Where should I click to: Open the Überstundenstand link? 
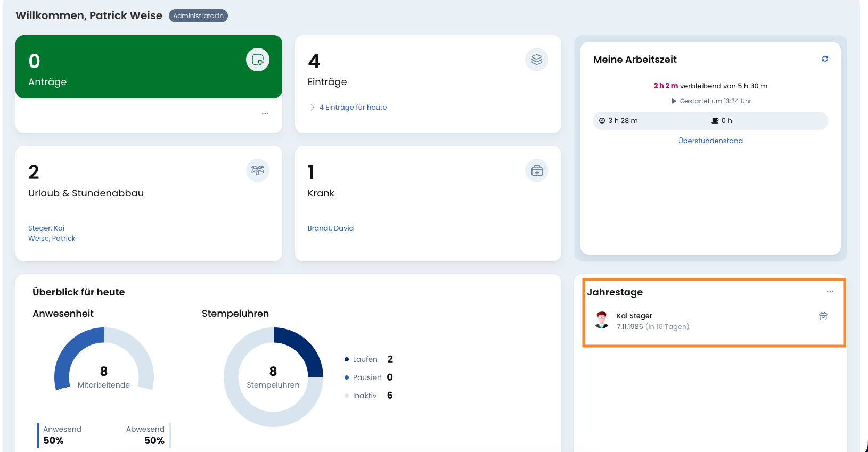pyautogui.click(x=710, y=141)
